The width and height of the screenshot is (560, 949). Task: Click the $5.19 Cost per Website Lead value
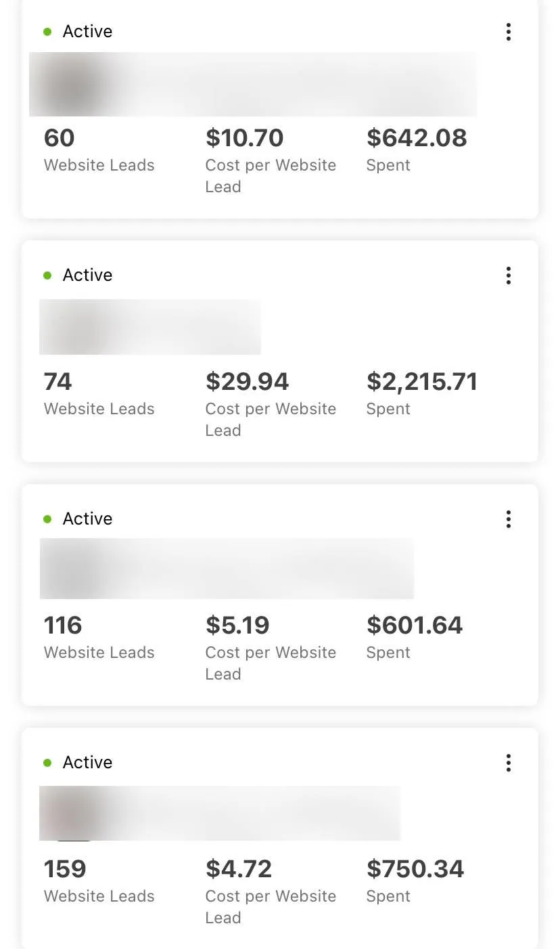(x=238, y=625)
